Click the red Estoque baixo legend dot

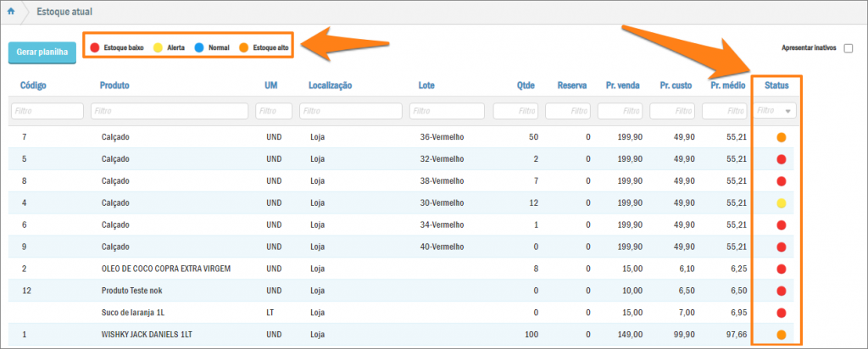[x=95, y=48]
